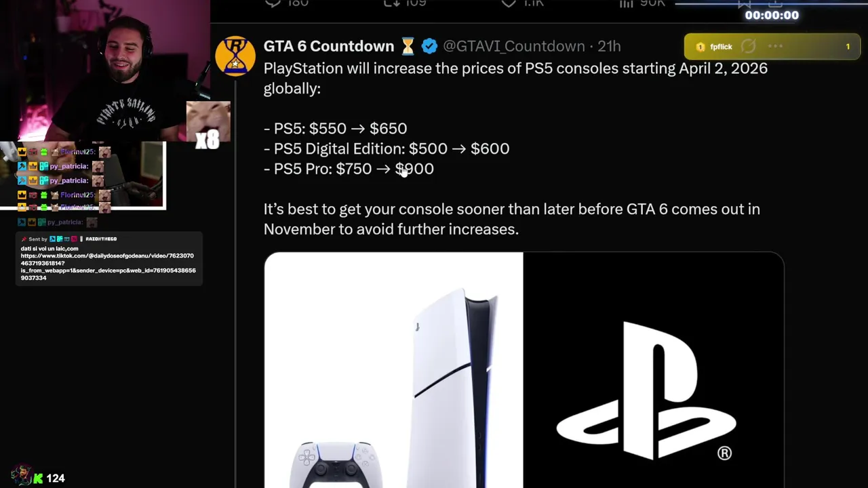Screen dimensions: 868x488
Task: Click the cat emote with x8 combo counter
Action: click(x=208, y=124)
